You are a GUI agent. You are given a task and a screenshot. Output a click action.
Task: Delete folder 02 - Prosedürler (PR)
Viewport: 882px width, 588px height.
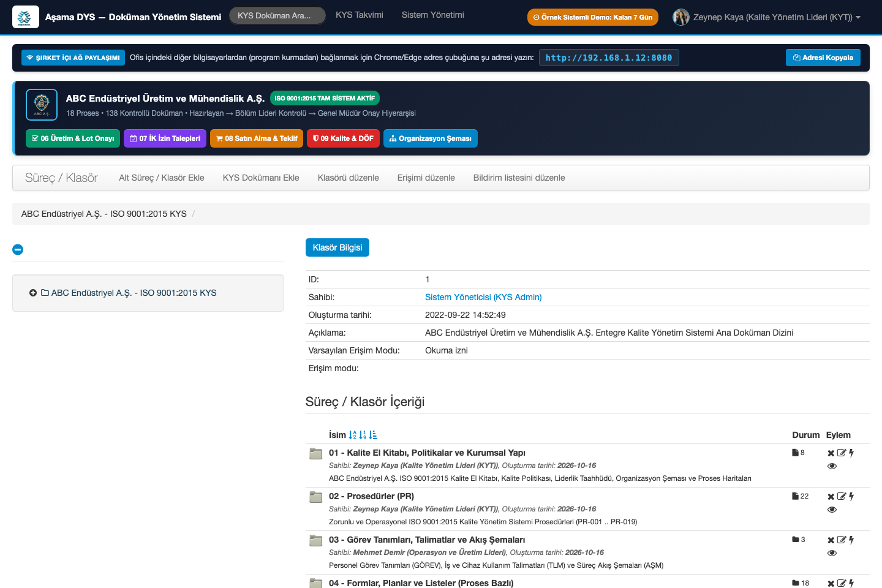click(831, 497)
